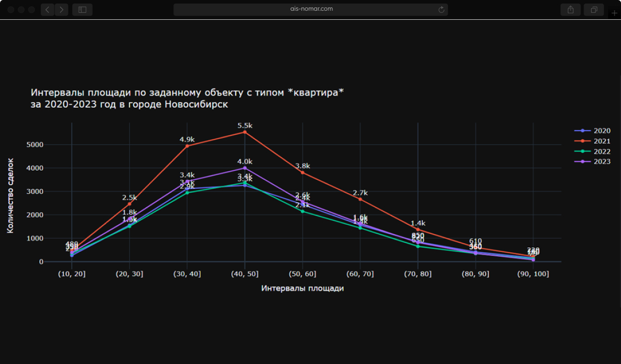
Task: Click the 2.5k data point of 2021
Action: (x=130, y=204)
